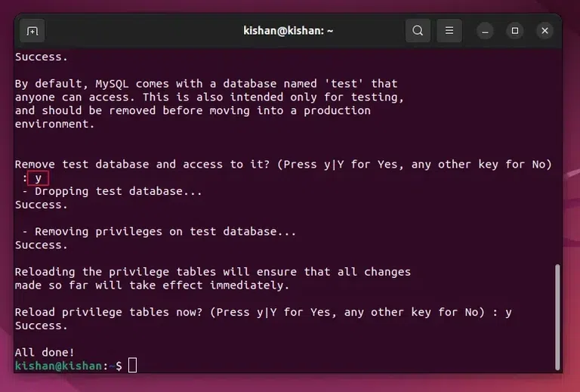Image resolution: width=580 pixels, height=392 pixels.
Task: Click the block cursor at the prompt
Action: point(132,366)
